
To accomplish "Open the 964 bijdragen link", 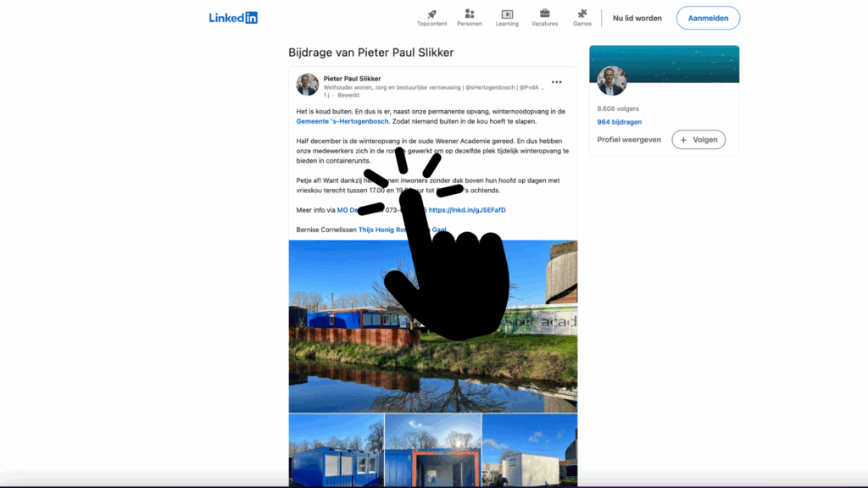I will [619, 122].
